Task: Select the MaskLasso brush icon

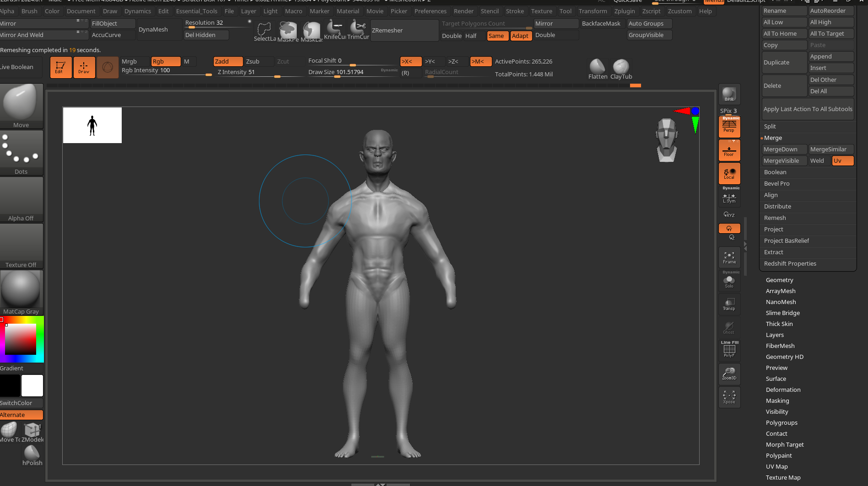Action: click(312, 31)
